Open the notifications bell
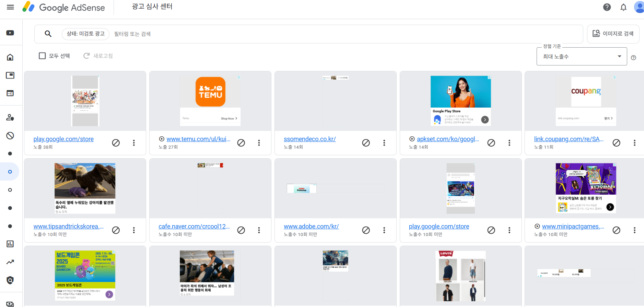The image size is (644, 307). click(623, 7)
